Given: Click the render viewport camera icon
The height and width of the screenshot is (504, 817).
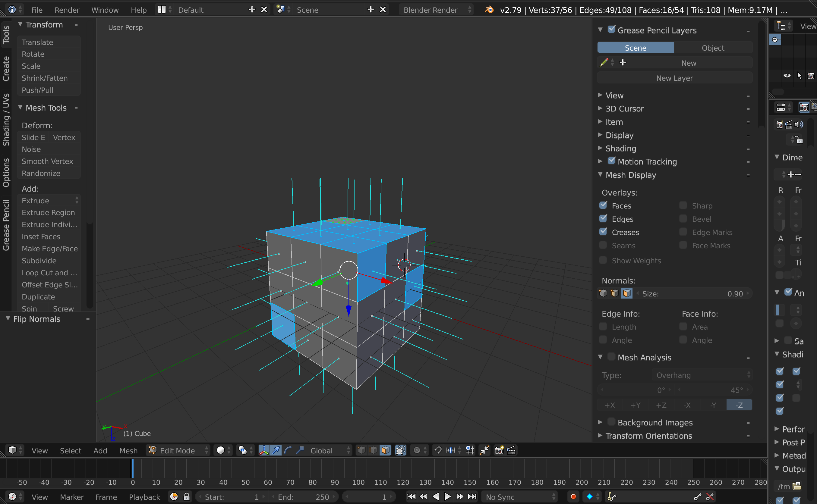Looking at the screenshot, I should 499,450.
